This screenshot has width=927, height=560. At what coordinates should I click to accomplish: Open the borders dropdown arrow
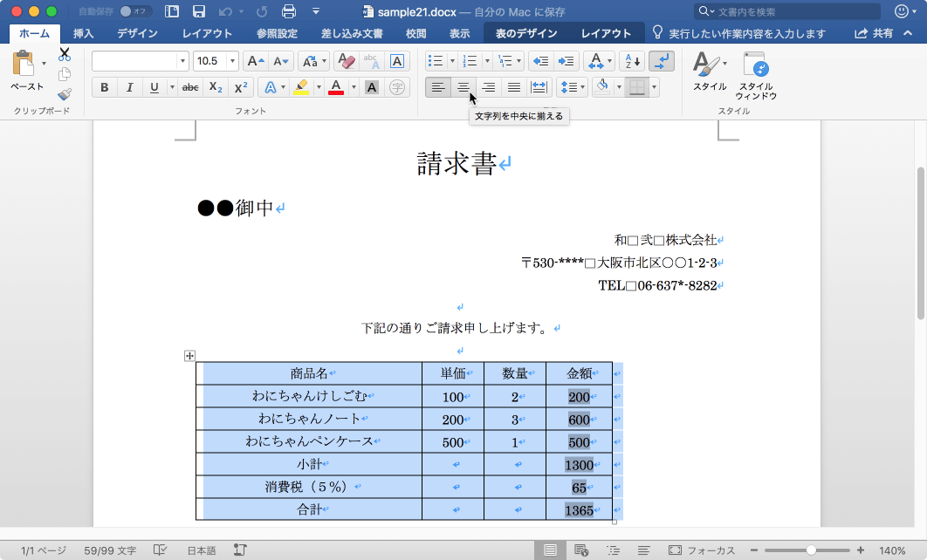click(x=654, y=87)
